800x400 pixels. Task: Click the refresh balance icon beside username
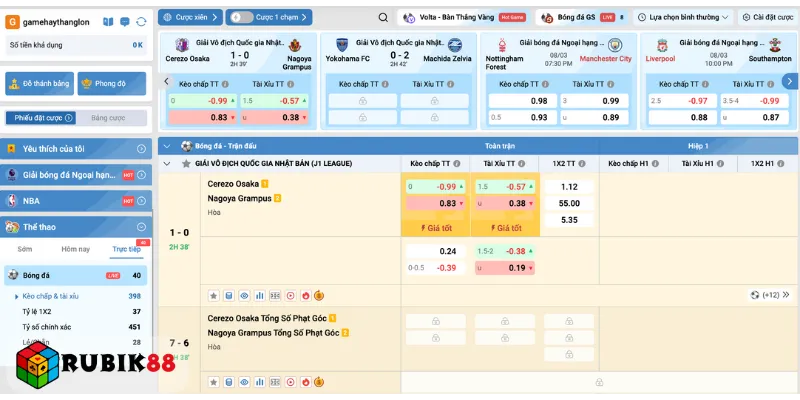click(141, 21)
